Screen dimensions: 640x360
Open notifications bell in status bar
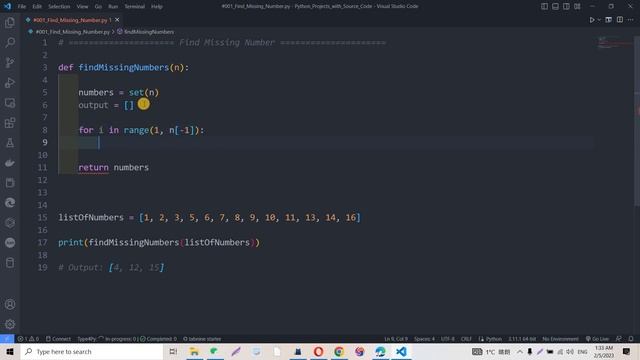(631, 339)
